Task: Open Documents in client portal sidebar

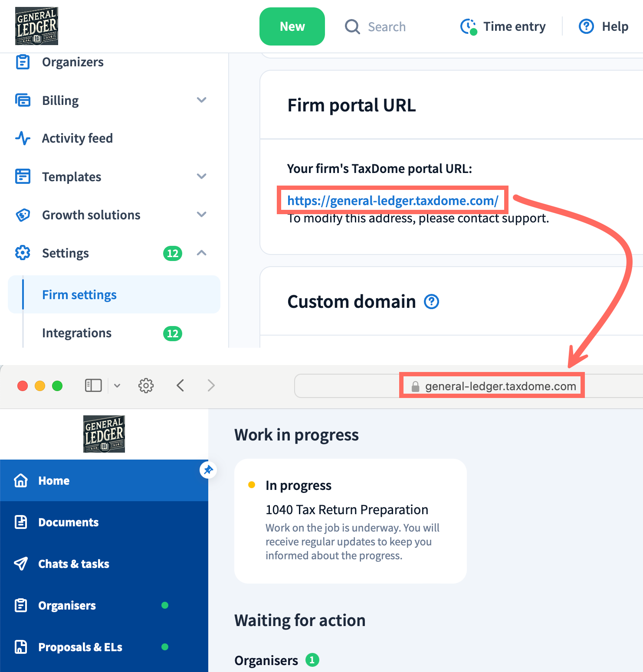Action: [x=68, y=522]
